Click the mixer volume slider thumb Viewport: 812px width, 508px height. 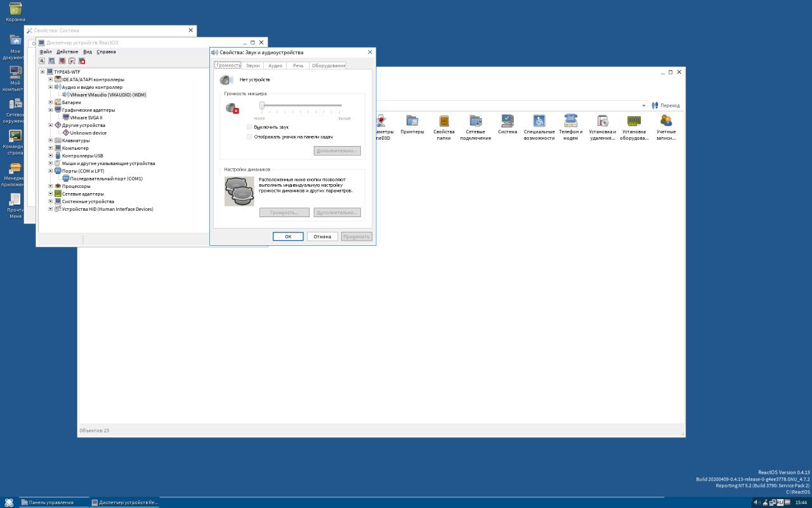(262, 105)
